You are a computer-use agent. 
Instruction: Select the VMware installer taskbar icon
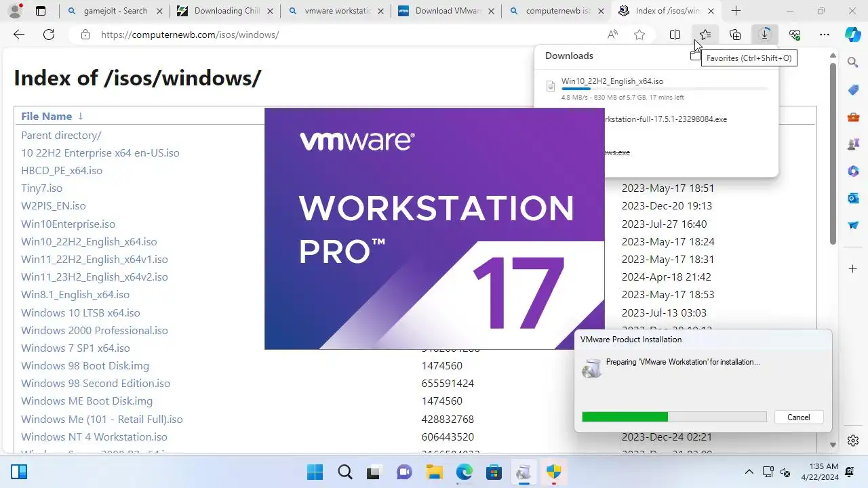tap(524, 472)
